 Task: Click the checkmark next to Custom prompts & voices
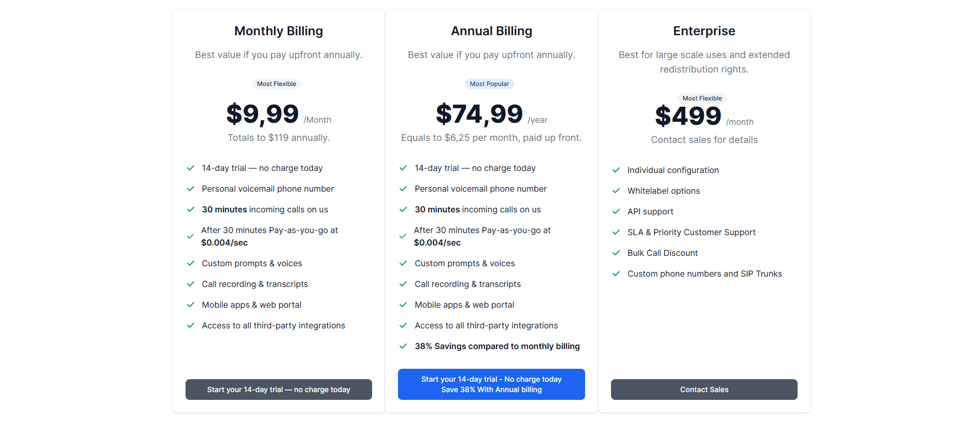click(x=190, y=263)
